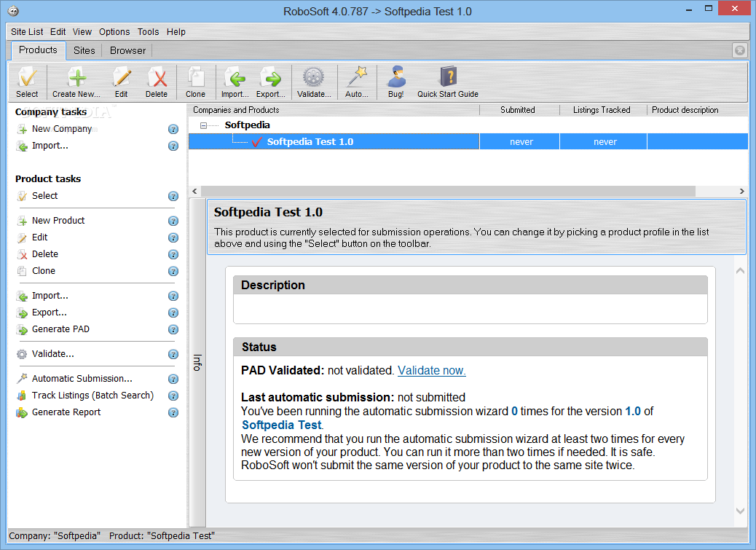This screenshot has width=756, height=550.
Task: Select the Softpedia Test 1.0 row
Action: [468, 142]
